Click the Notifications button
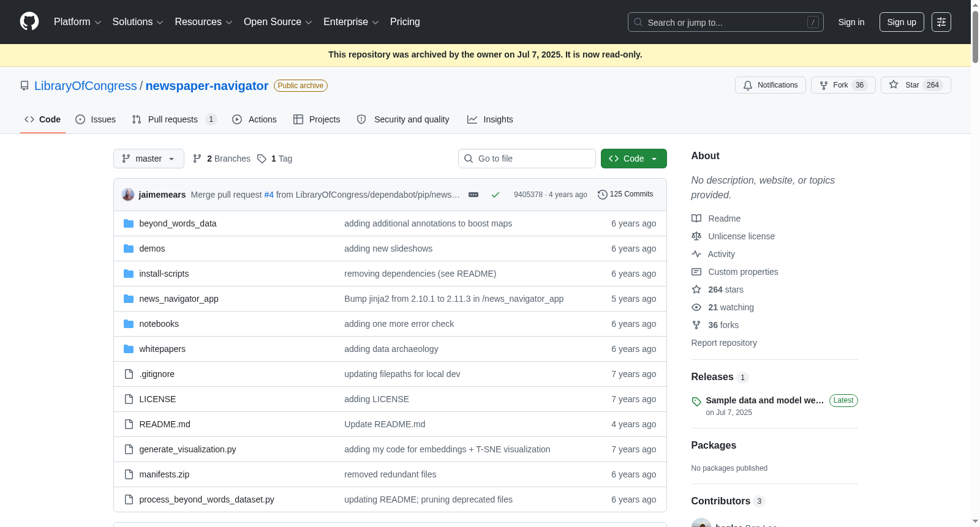 click(771, 85)
